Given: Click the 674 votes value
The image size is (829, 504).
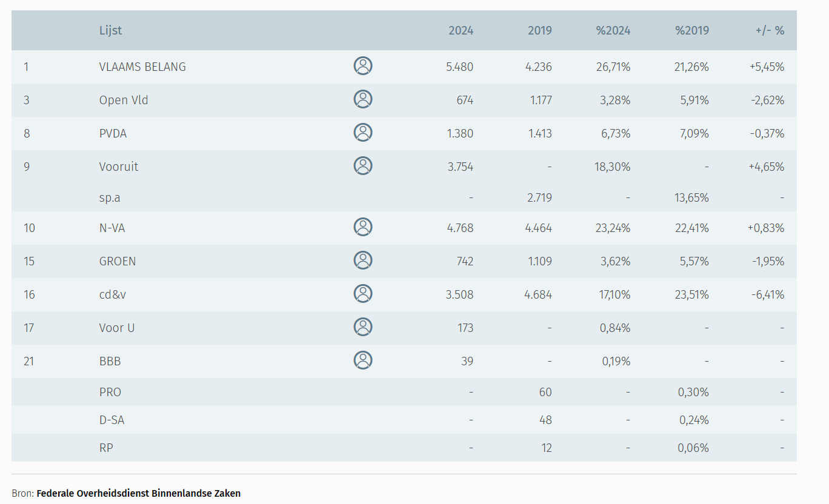Looking at the screenshot, I should (465, 101).
